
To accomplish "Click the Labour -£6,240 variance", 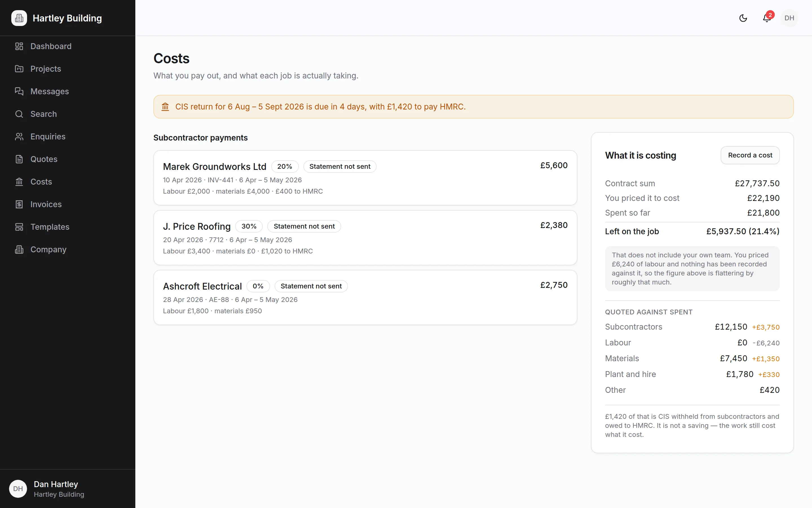I will point(766,343).
